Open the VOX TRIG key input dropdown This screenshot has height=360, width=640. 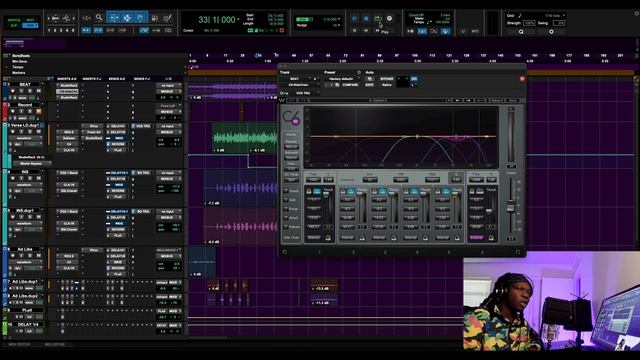tap(304, 93)
